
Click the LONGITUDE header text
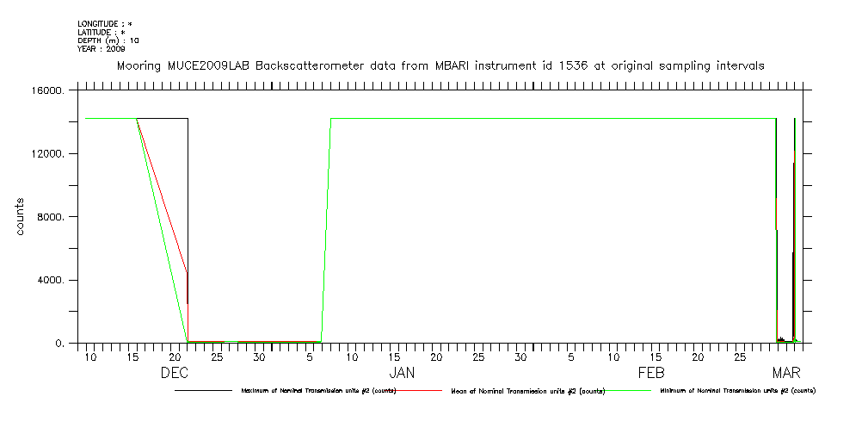(x=105, y=23)
